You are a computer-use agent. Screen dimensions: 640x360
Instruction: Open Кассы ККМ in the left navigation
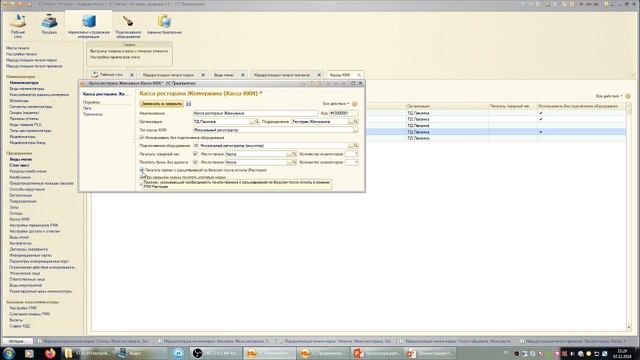coord(20,219)
